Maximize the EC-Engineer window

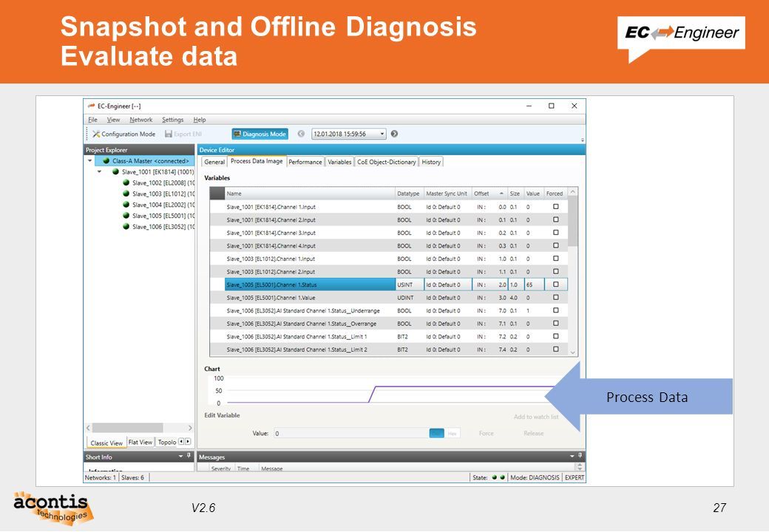[x=552, y=106]
